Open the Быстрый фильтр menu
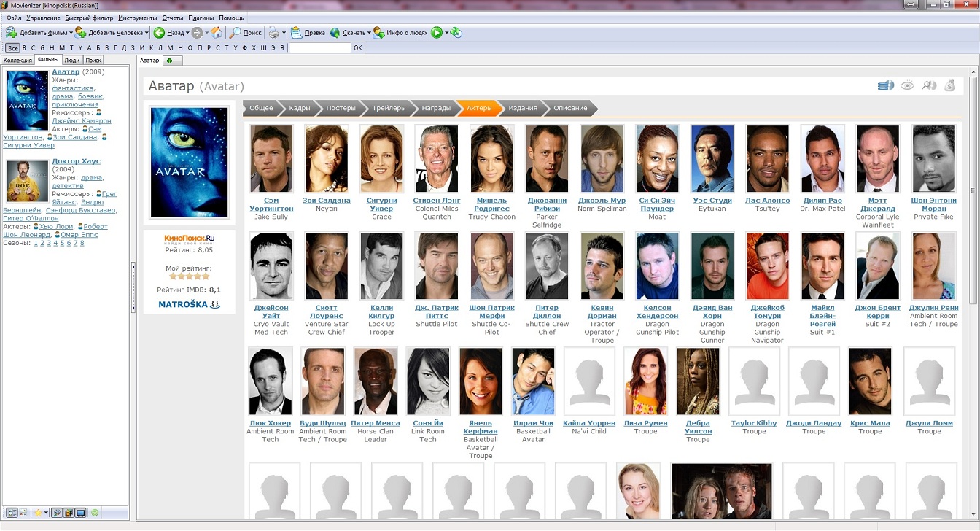 click(x=89, y=18)
